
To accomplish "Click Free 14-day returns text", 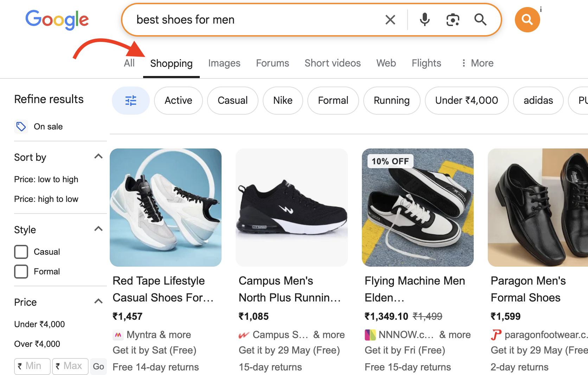I will click(156, 367).
